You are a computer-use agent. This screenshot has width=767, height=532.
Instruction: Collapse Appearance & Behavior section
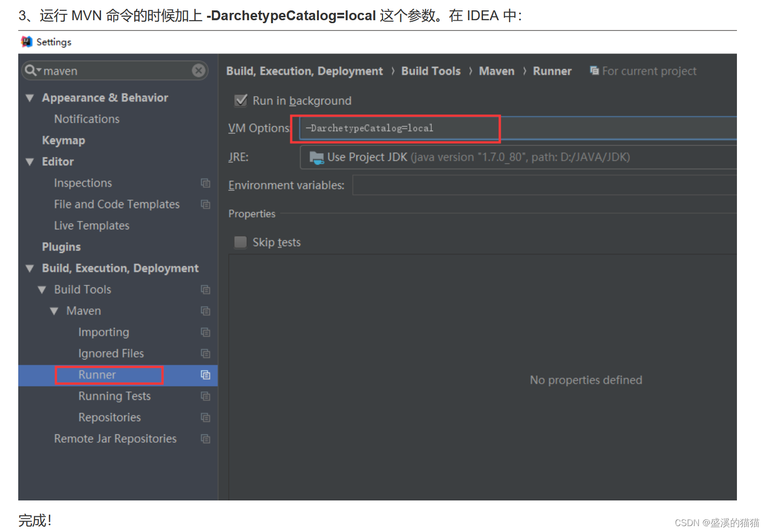point(30,98)
